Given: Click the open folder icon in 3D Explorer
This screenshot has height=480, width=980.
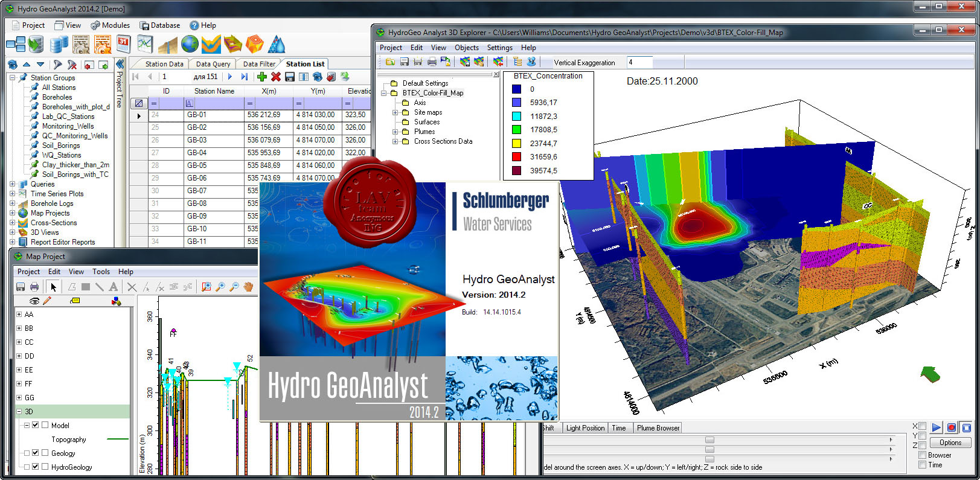Looking at the screenshot, I should coord(390,62).
